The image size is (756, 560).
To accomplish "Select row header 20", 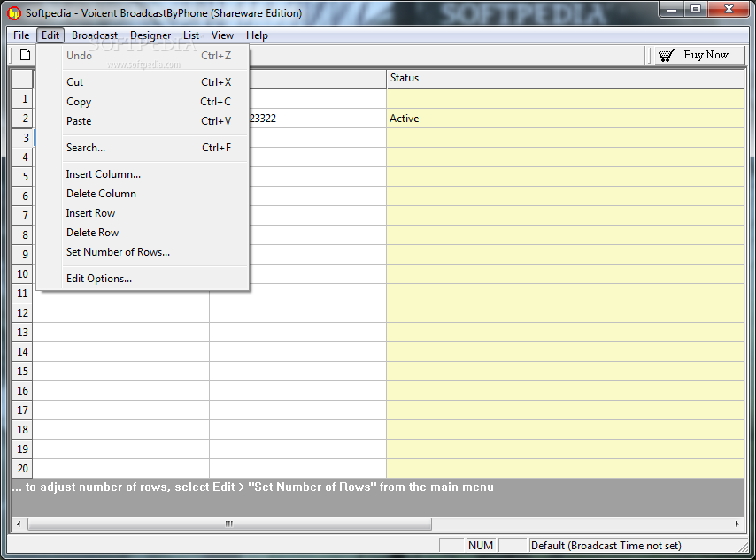I will [22, 468].
